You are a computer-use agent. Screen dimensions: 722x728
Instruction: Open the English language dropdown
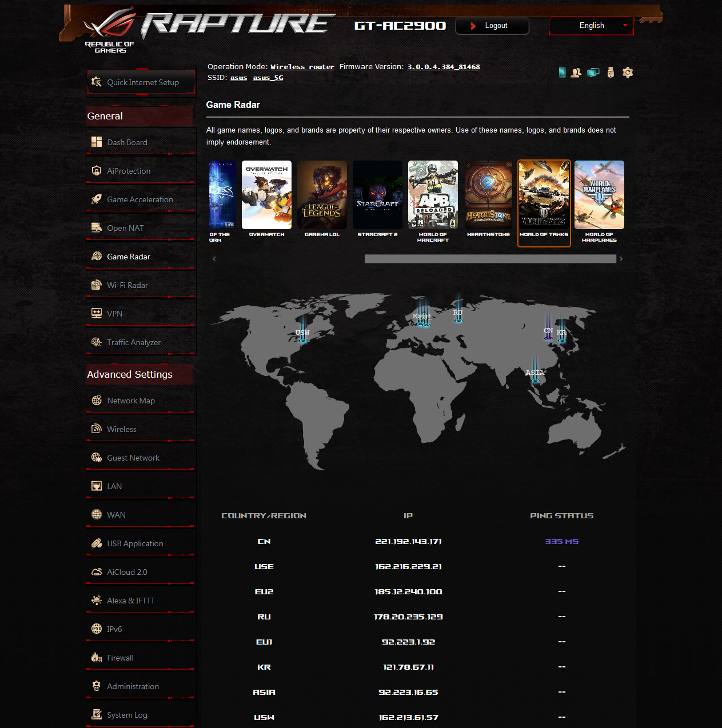pyautogui.click(x=592, y=26)
